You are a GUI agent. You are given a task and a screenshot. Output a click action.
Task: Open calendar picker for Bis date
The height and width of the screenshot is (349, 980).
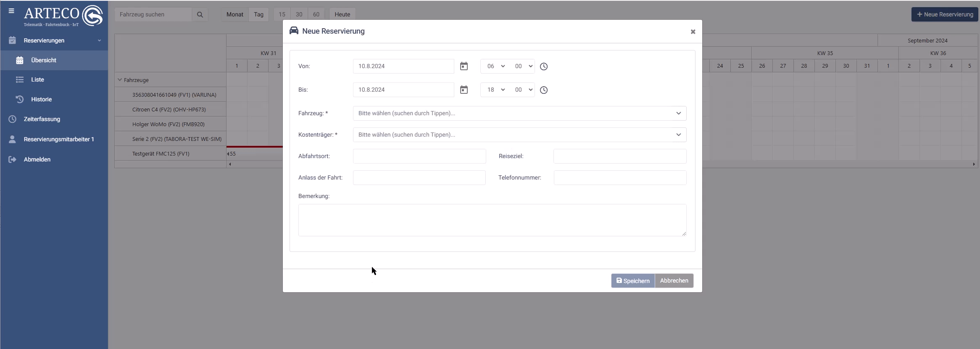464,90
